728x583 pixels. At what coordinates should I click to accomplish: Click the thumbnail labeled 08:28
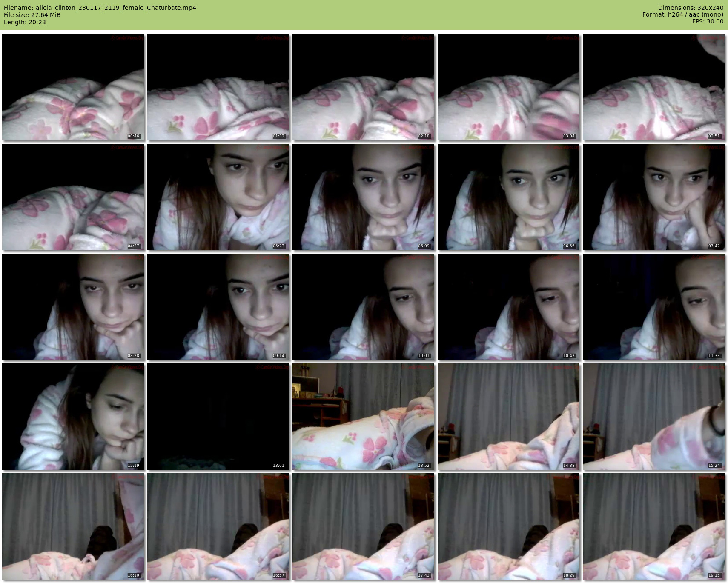73,307
